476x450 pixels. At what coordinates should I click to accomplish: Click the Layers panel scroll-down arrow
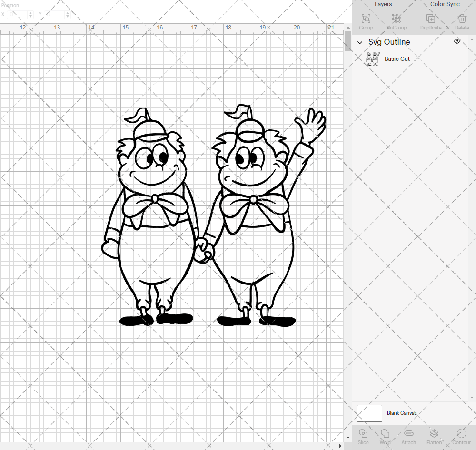[x=472, y=398]
